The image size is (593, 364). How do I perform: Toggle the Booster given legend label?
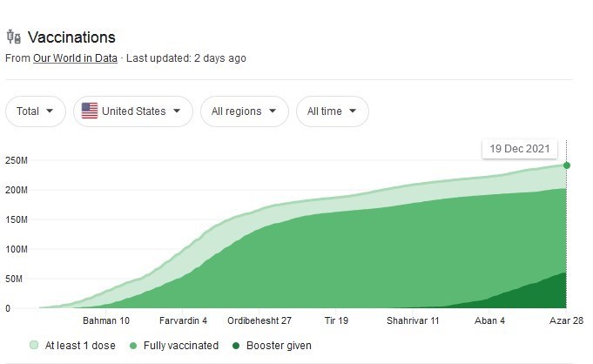tap(278, 346)
